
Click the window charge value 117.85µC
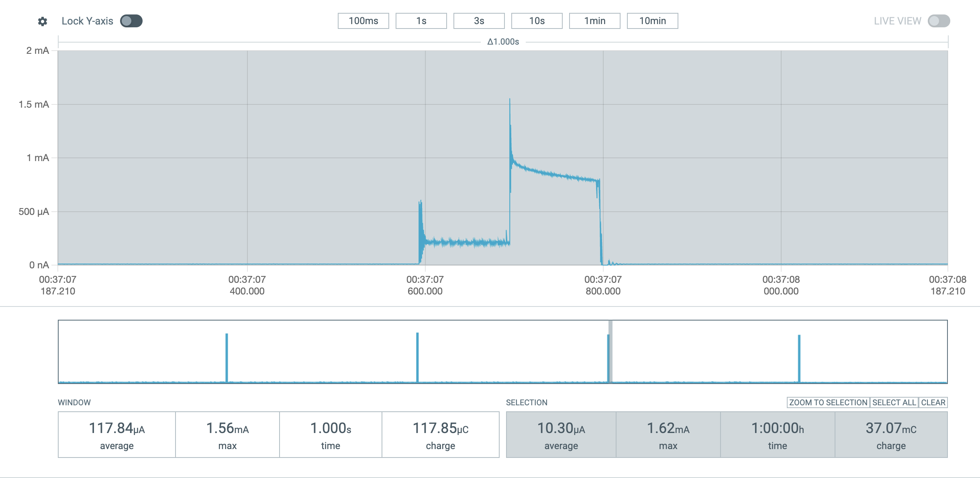[x=441, y=428]
